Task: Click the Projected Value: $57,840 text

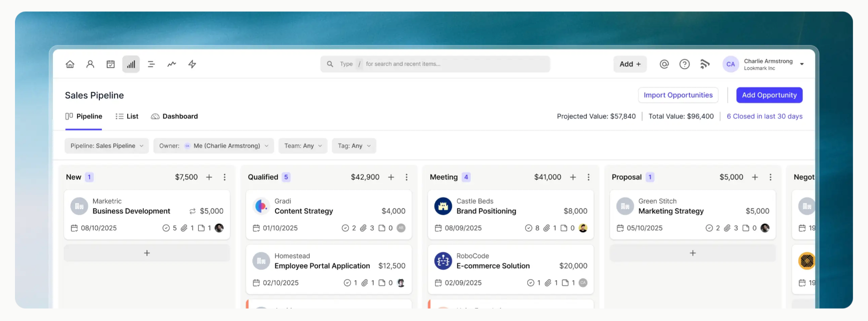Action: 596,117
